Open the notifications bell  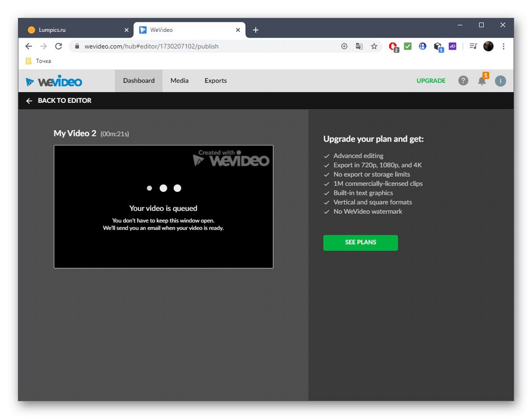point(482,81)
